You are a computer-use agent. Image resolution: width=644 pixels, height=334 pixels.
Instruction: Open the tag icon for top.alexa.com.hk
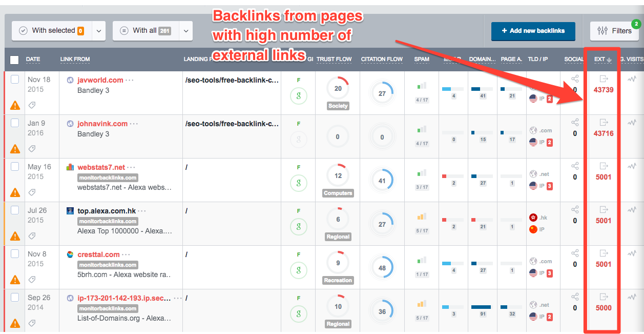click(x=32, y=236)
